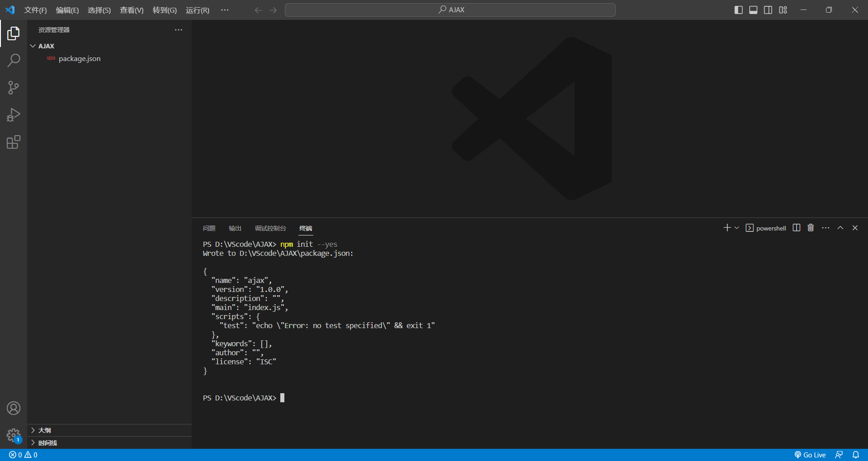Click the VS Code logo icon in title bar

(10, 10)
